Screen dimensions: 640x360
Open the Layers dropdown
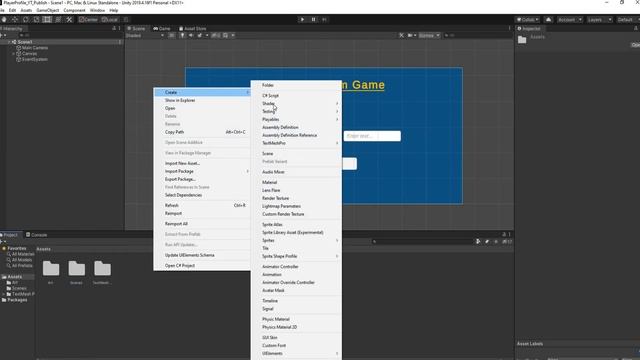coord(599,19)
